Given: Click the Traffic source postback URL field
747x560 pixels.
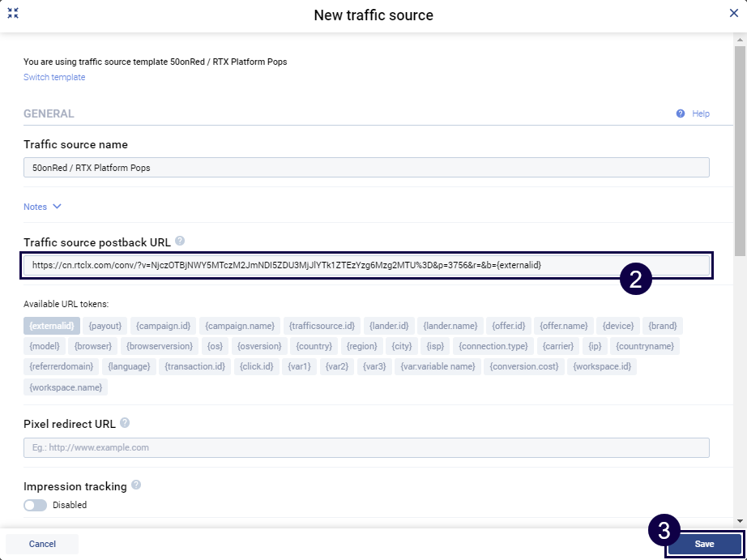Looking at the screenshot, I should tap(366, 265).
